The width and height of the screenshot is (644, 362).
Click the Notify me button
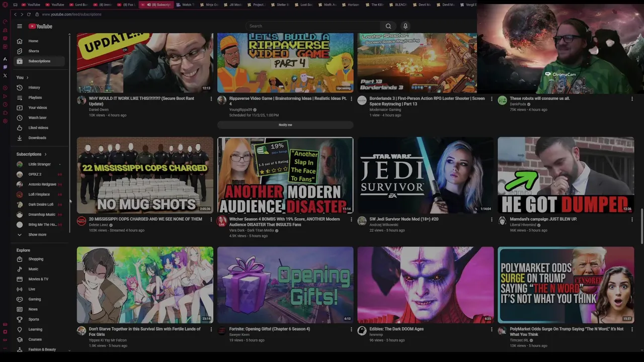[x=285, y=125]
